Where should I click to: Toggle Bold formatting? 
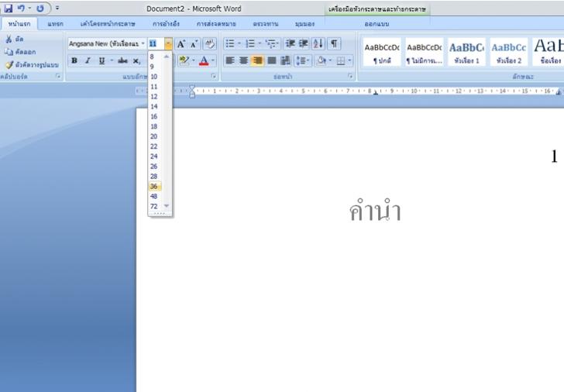(74, 60)
